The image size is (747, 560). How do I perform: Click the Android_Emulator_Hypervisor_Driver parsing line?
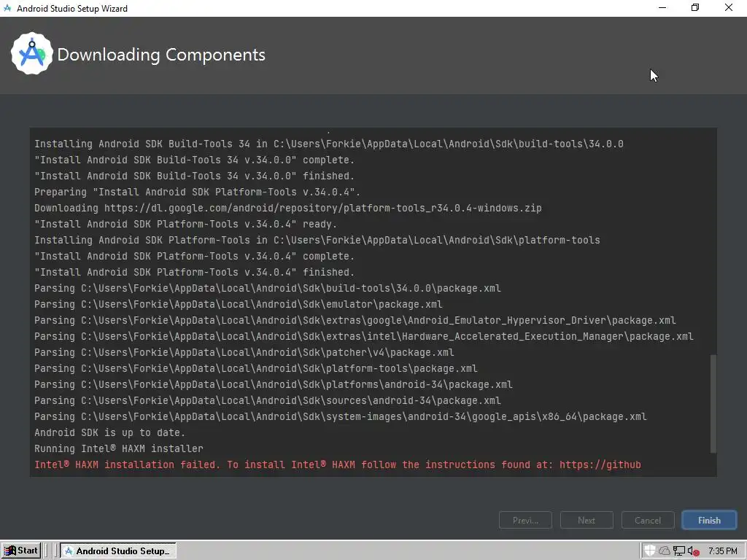[355, 320]
